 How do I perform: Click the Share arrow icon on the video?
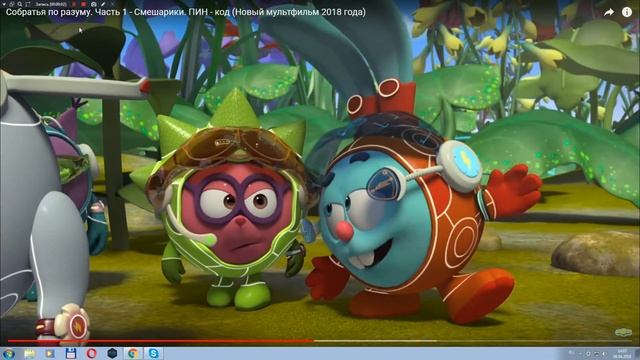coord(609,12)
